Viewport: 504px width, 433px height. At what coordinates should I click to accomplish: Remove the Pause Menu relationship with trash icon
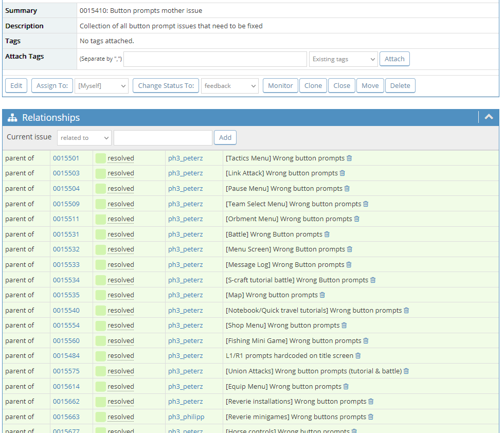coord(347,189)
